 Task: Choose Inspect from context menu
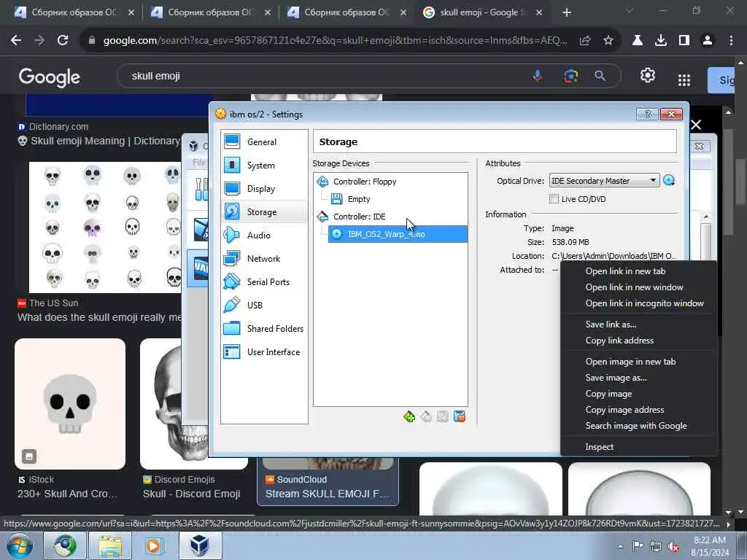click(x=600, y=447)
